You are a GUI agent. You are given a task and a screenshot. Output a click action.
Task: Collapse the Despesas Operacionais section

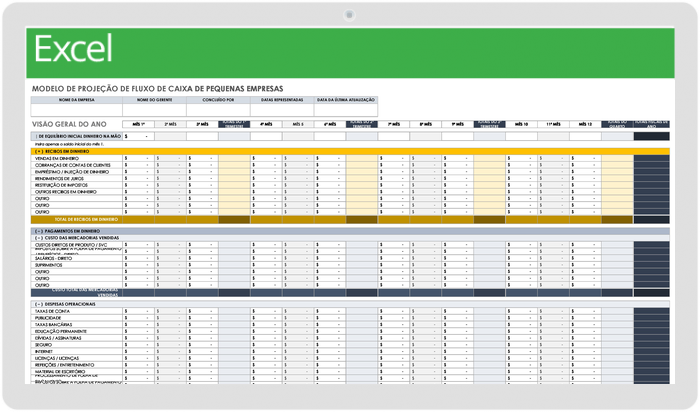(x=38, y=303)
